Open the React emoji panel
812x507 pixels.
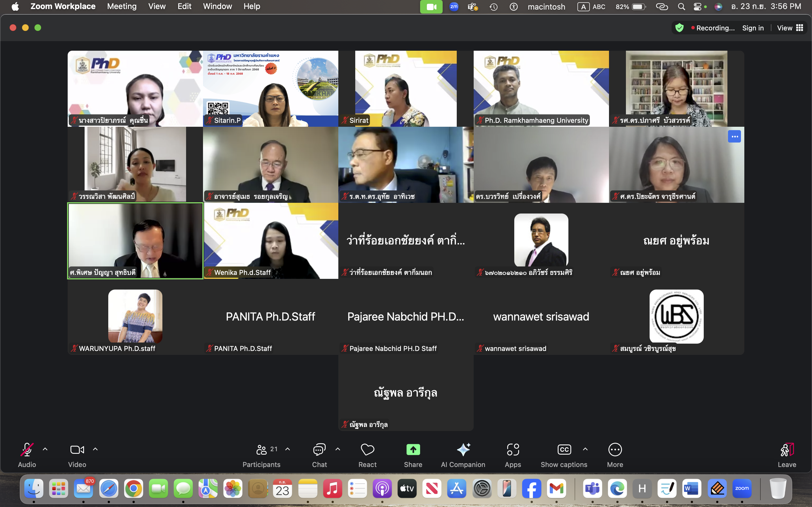pos(367,450)
